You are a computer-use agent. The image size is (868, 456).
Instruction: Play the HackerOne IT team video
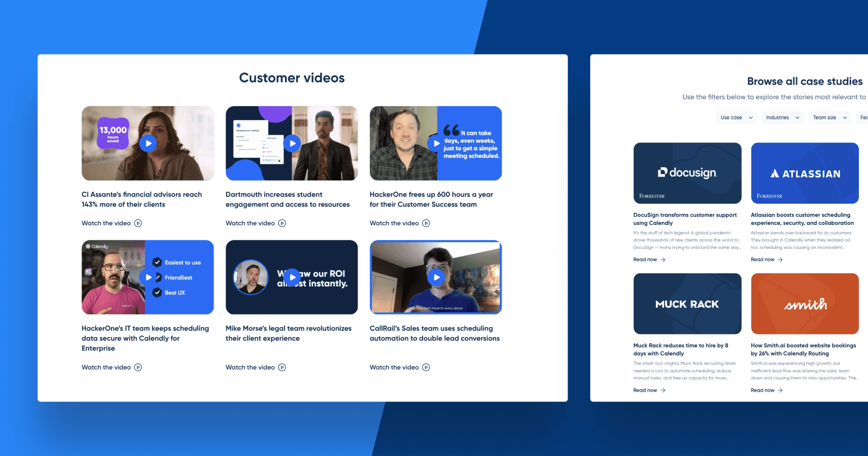(x=148, y=277)
